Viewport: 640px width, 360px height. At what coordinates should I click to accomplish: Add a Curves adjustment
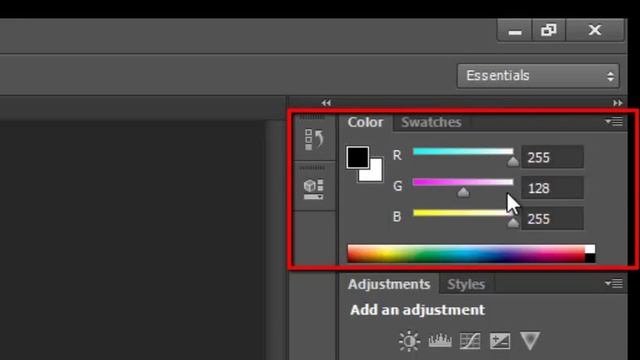tap(470, 341)
